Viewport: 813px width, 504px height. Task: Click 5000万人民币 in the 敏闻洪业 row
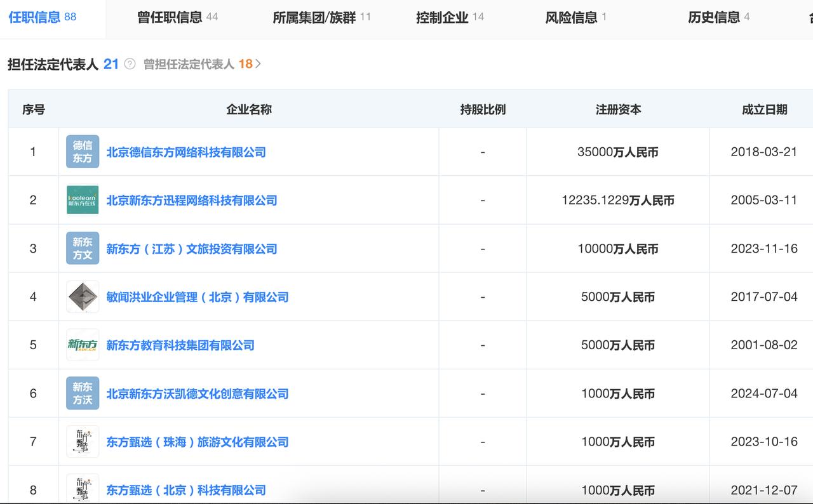(x=618, y=297)
